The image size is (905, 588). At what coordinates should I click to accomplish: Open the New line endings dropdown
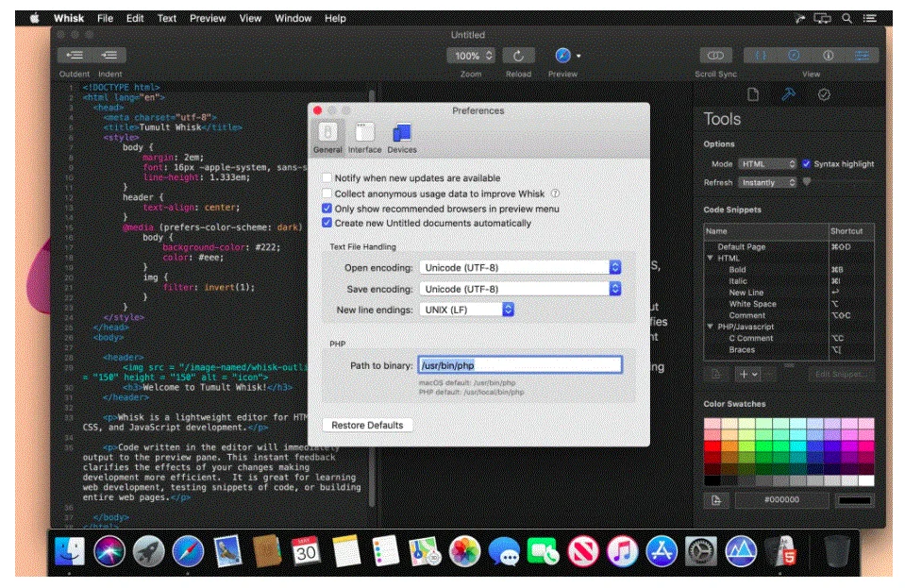466,310
